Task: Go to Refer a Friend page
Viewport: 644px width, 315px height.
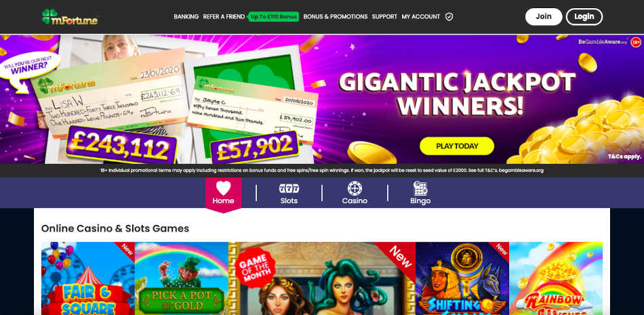Action: point(224,17)
